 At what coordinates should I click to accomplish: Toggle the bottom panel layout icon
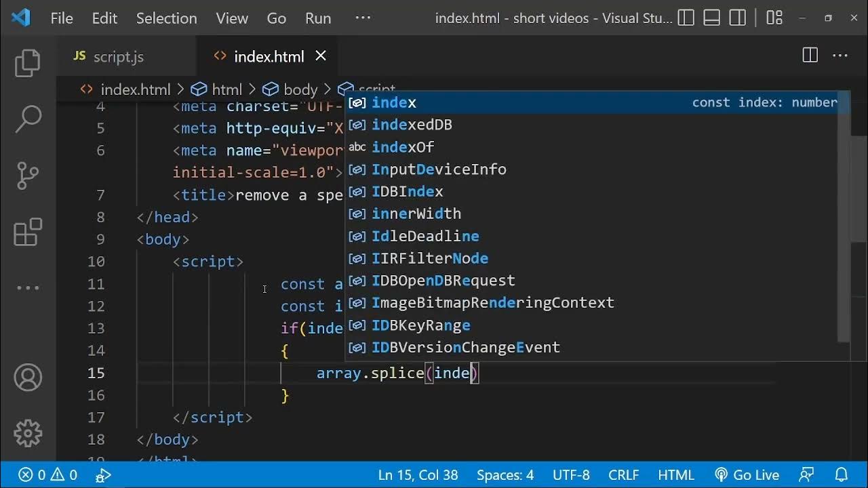(x=712, y=18)
